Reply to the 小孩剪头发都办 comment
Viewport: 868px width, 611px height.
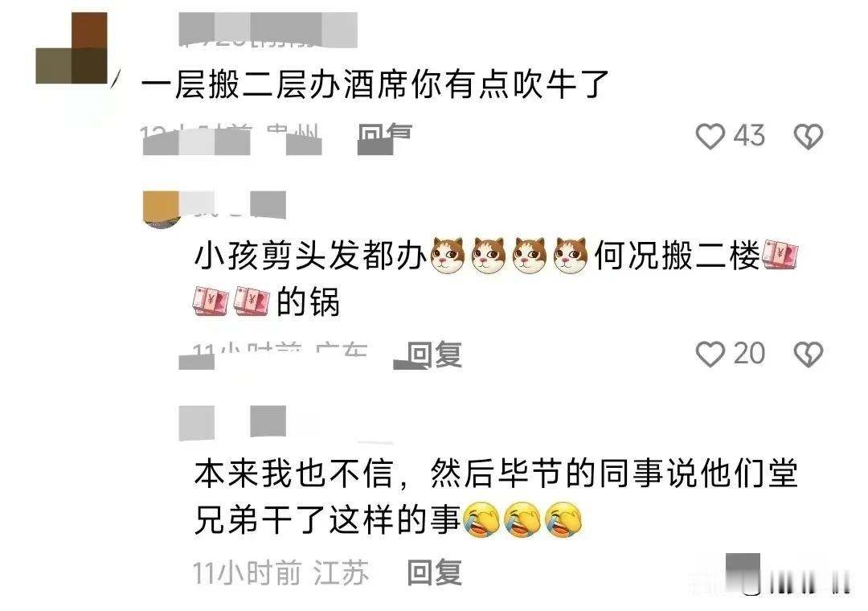click(435, 355)
